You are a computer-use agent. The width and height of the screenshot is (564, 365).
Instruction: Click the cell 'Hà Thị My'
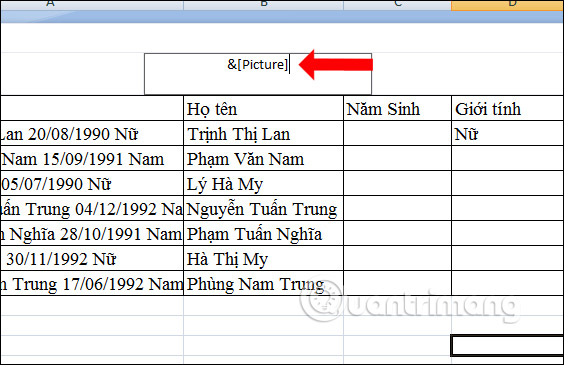264,259
